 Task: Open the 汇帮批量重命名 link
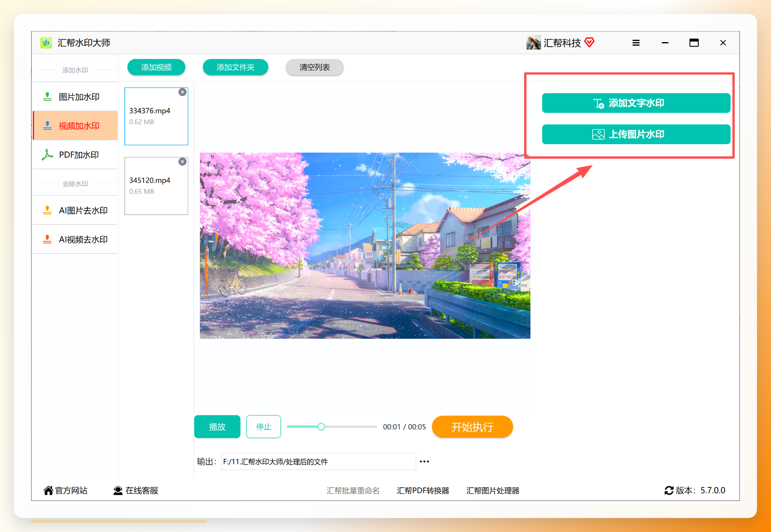pos(353,491)
